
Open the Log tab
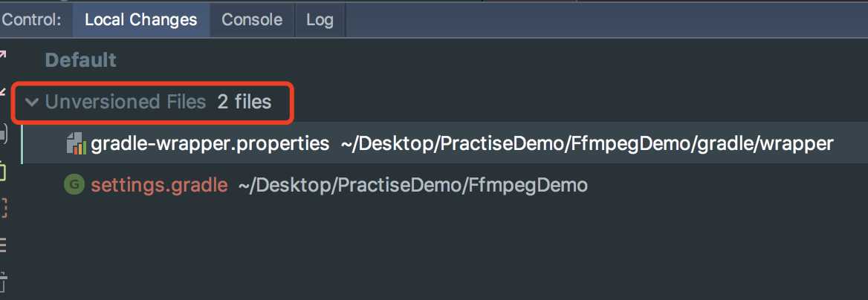[x=320, y=20]
